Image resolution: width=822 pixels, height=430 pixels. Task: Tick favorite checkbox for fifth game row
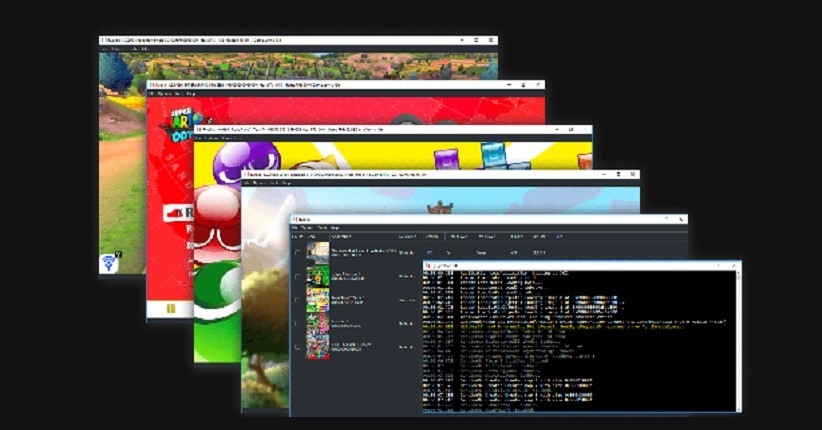[297, 347]
